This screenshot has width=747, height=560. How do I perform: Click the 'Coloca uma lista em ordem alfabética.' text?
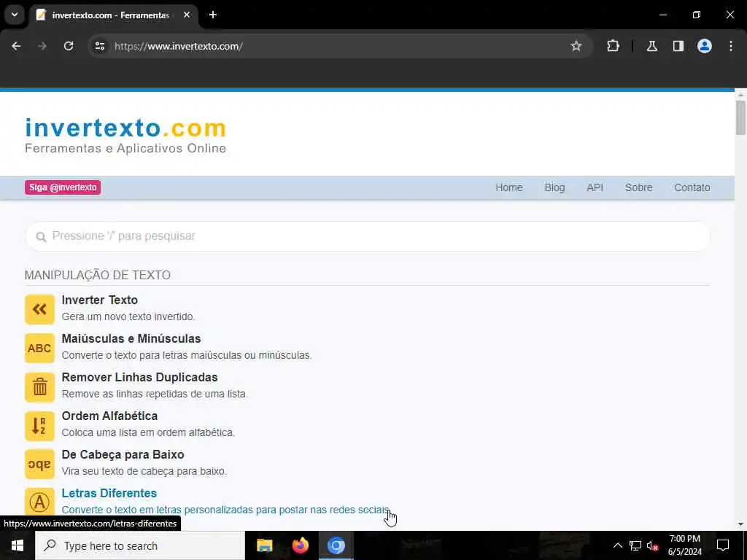coord(148,432)
